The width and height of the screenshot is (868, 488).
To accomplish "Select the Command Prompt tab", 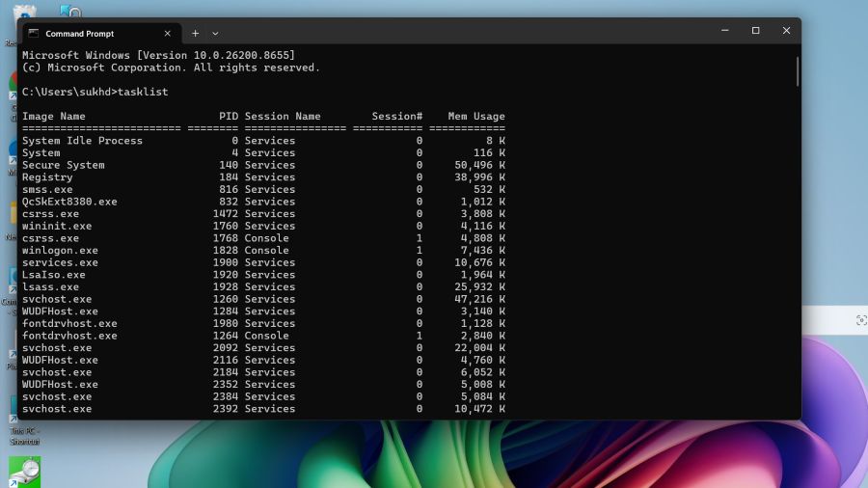I will pyautogui.click(x=101, y=33).
